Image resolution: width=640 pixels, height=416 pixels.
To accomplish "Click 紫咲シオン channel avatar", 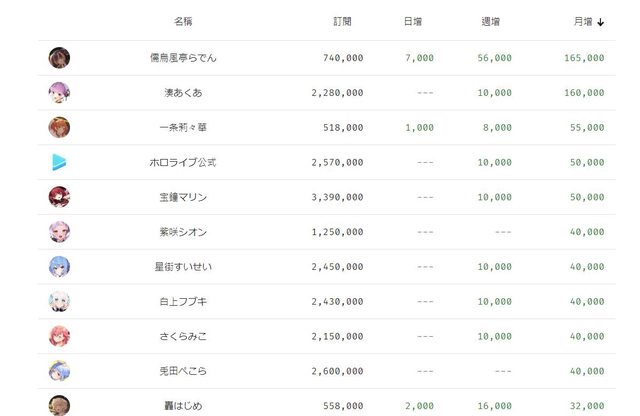I will click(x=59, y=232).
